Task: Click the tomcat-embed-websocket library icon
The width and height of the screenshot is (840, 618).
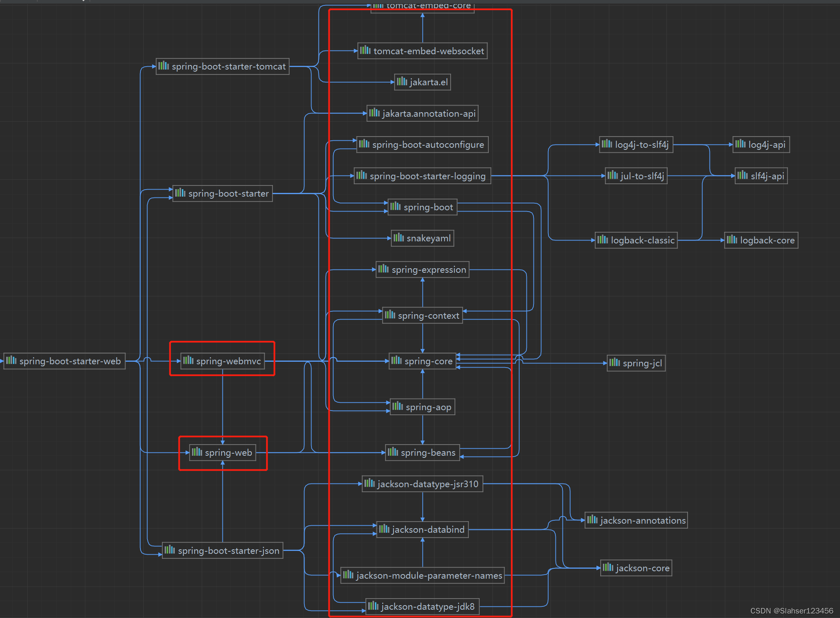Action: point(365,50)
